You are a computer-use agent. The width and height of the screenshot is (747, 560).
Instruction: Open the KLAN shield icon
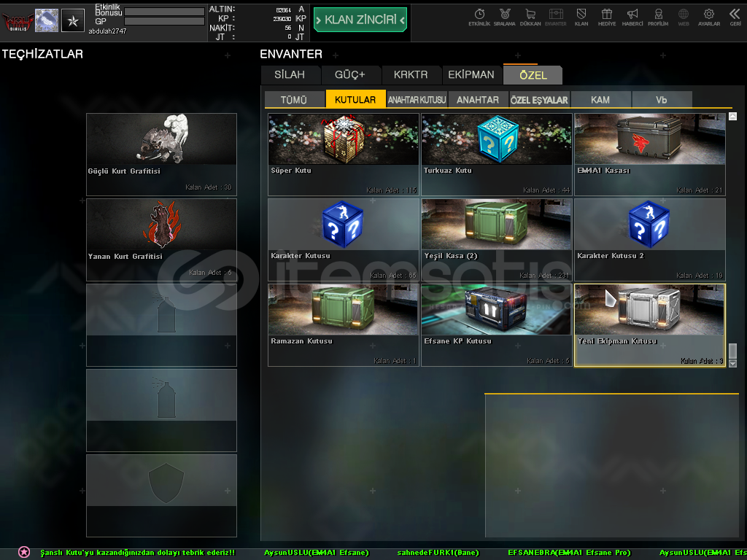tap(581, 17)
